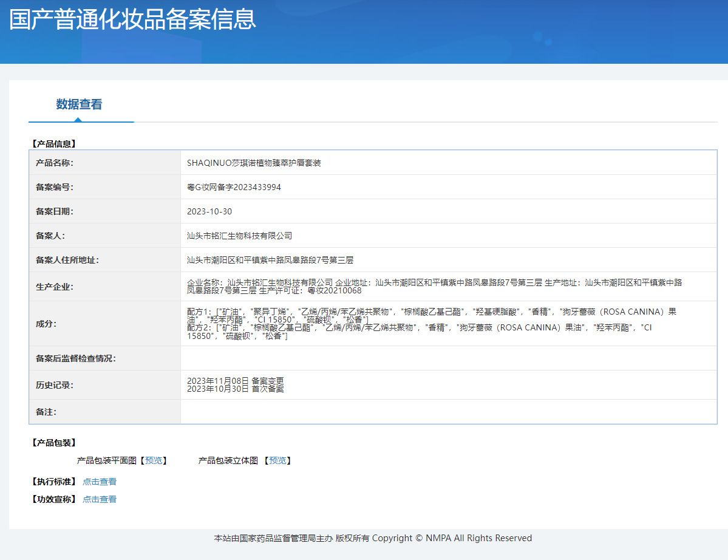Click the page title 国产普通化妆品备案信息
This screenshot has height=560, width=728.
point(132,19)
